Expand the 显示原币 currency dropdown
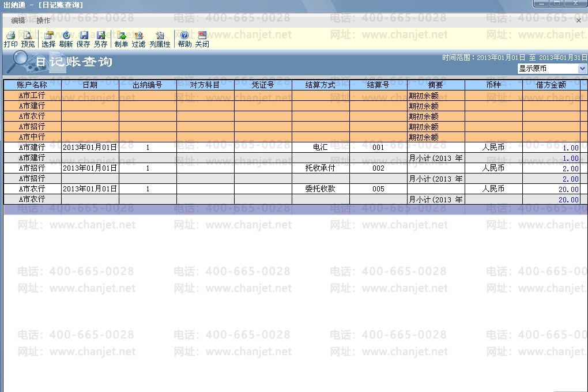This screenshot has height=392, width=588. coord(582,68)
